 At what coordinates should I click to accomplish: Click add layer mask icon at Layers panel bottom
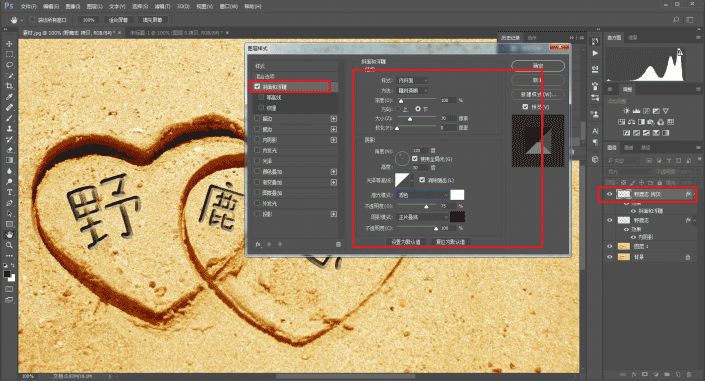click(645, 374)
